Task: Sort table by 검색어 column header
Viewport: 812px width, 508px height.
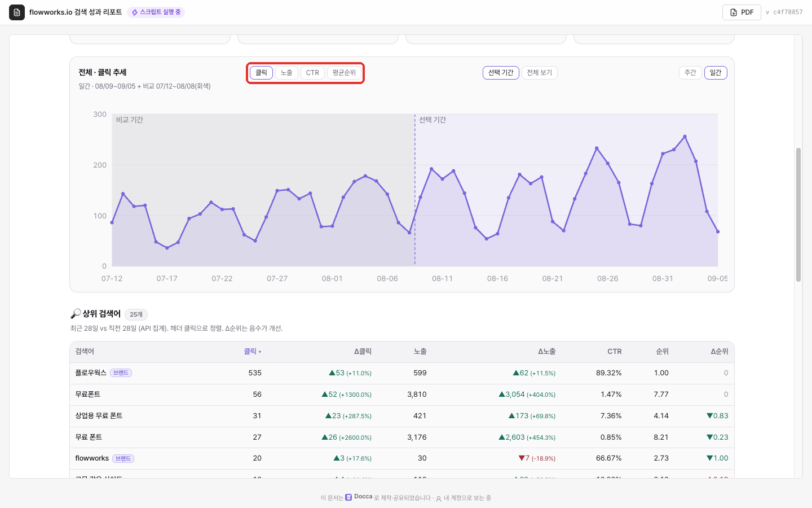Action: [x=85, y=352]
